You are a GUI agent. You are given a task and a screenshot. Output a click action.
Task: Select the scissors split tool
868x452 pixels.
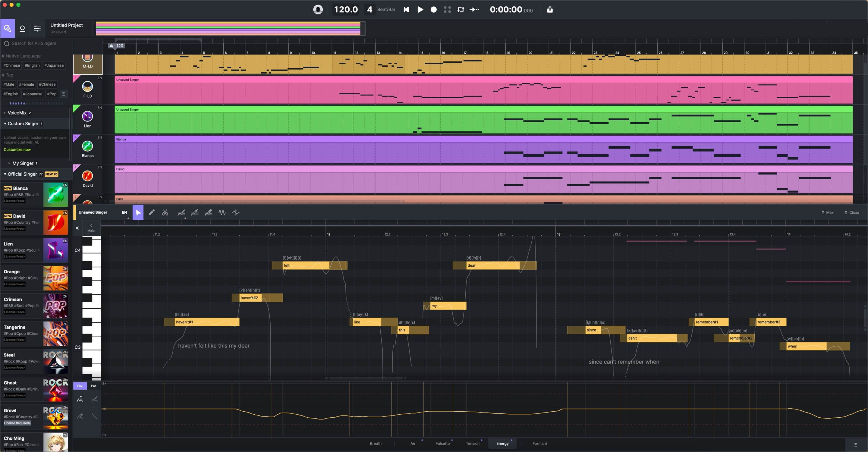165,212
